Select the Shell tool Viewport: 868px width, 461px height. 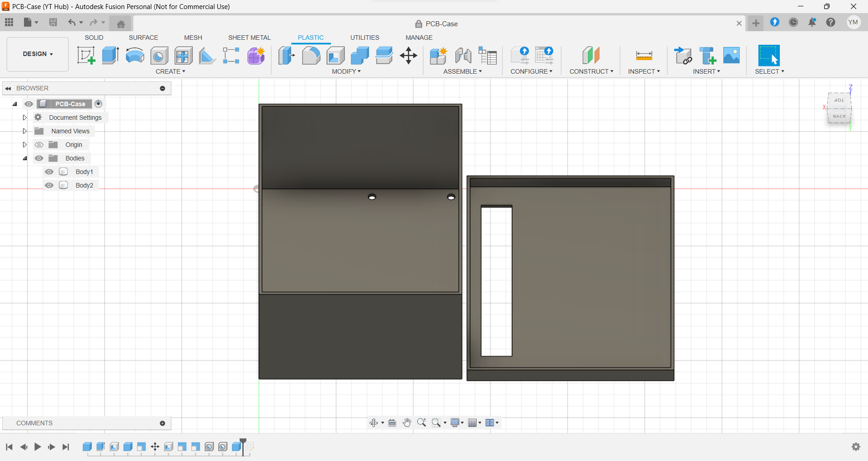click(335, 56)
